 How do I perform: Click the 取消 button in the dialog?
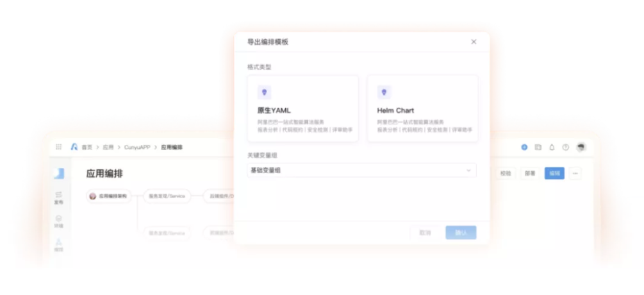point(425,233)
